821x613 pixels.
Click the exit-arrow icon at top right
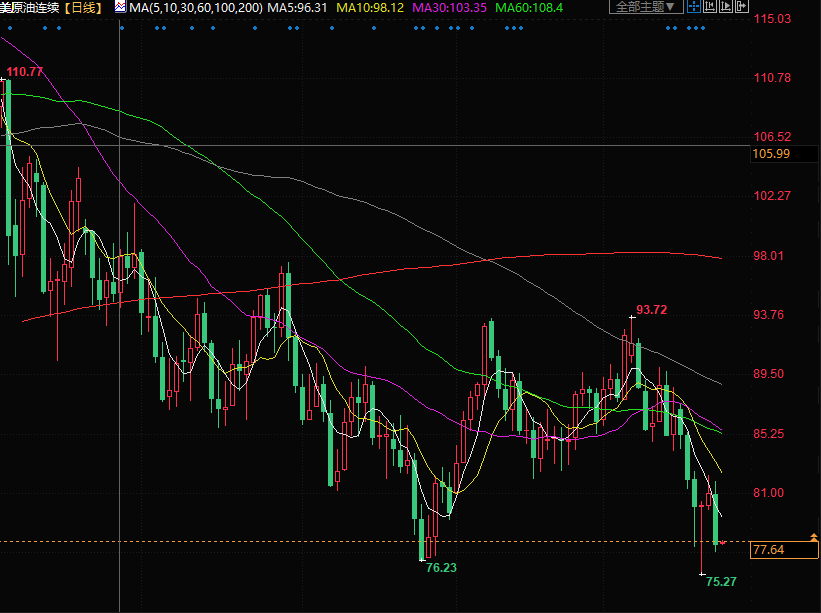741,7
